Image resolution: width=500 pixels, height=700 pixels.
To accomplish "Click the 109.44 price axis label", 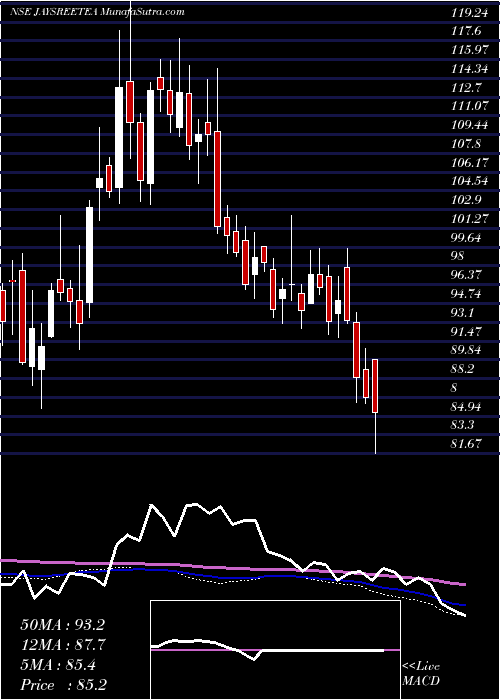I will point(469,125).
